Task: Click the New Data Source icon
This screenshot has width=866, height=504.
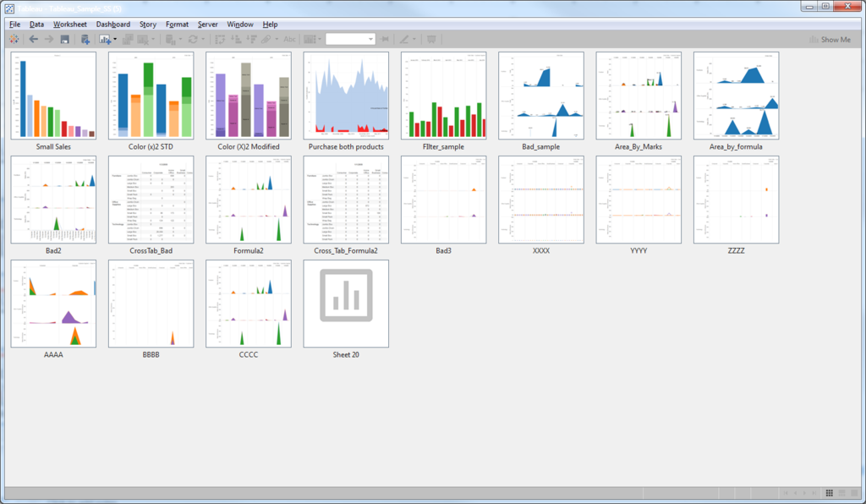Action: pyautogui.click(x=85, y=39)
